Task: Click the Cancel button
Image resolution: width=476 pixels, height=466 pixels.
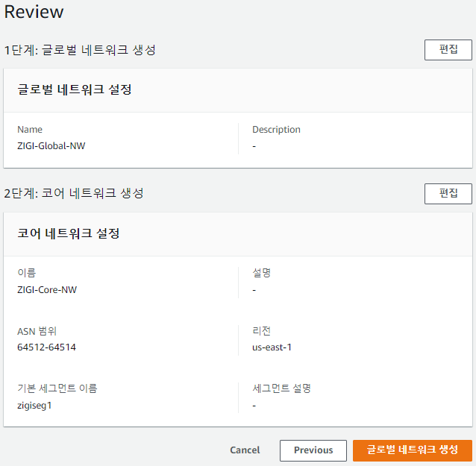Action: click(x=245, y=450)
